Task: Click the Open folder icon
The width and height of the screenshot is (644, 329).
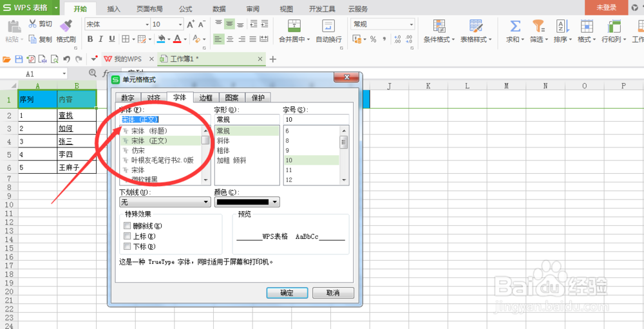Action: (x=6, y=59)
